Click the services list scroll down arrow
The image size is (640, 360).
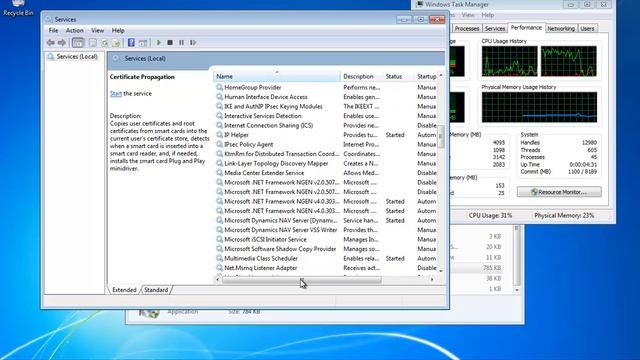(x=441, y=271)
